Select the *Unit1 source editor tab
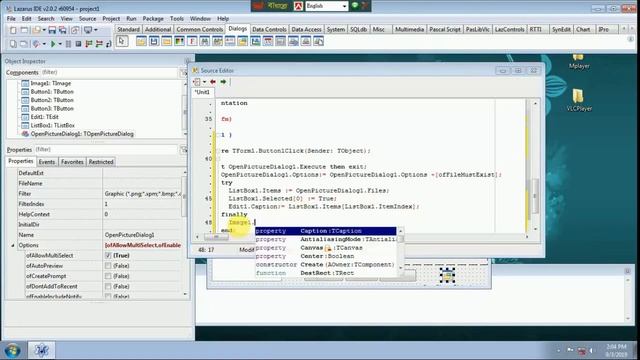This screenshot has height=360, width=640. 202,92
